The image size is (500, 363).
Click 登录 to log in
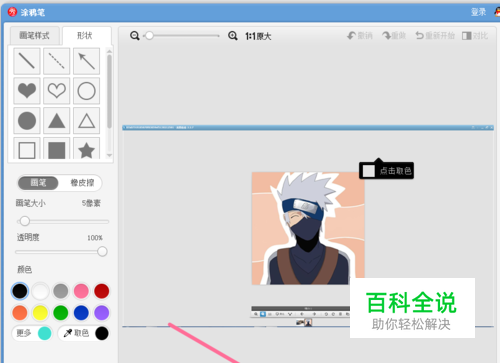click(x=478, y=12)
